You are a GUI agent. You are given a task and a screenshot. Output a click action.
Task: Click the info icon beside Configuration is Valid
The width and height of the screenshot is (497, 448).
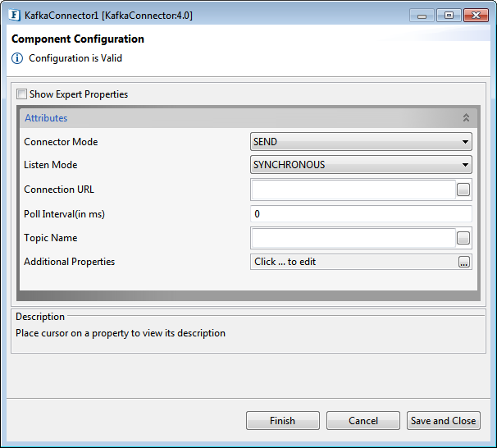coord(17,58)
